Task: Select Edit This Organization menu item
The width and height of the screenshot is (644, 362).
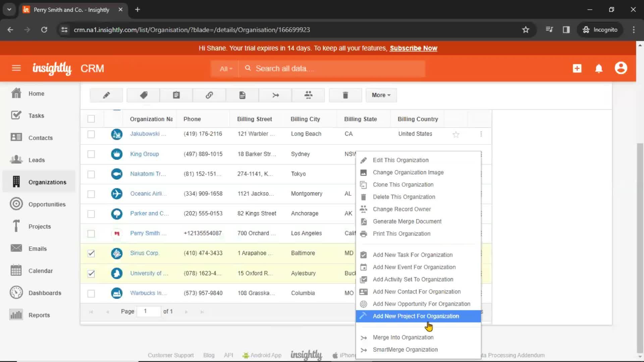Action: pos(418,160)
